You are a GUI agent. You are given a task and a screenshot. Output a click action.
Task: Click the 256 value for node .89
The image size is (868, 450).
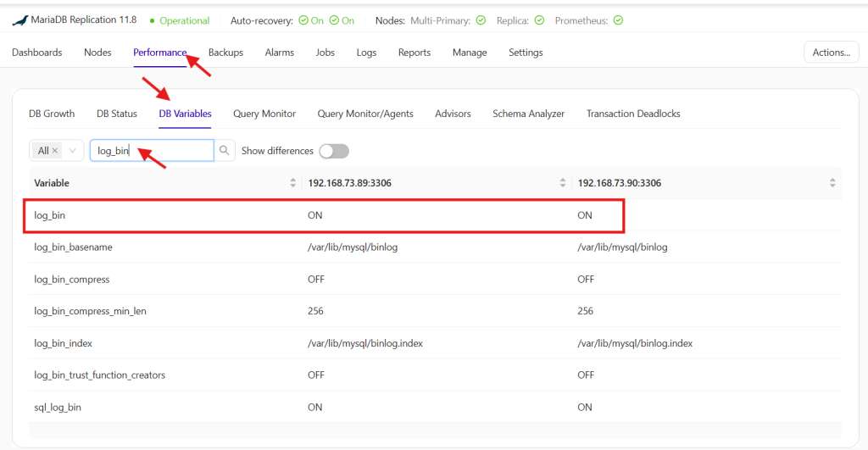(x=315, y=311)
